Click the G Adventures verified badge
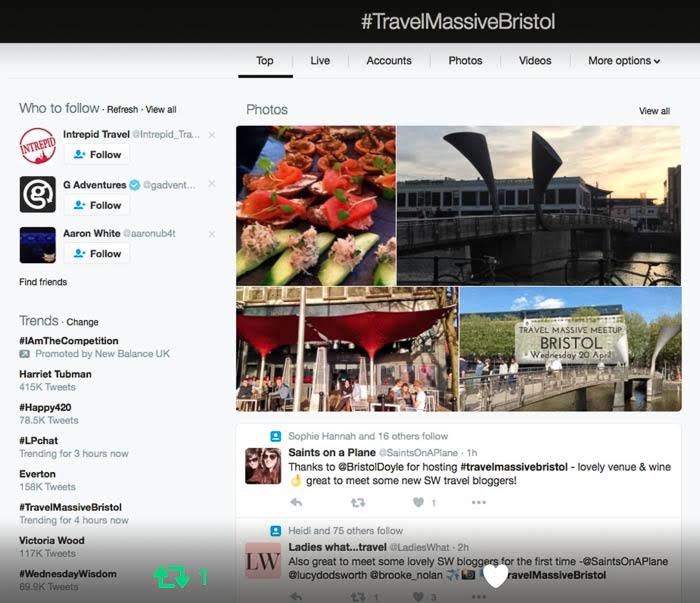Viewport: 700px width, 603px height. 134,185
